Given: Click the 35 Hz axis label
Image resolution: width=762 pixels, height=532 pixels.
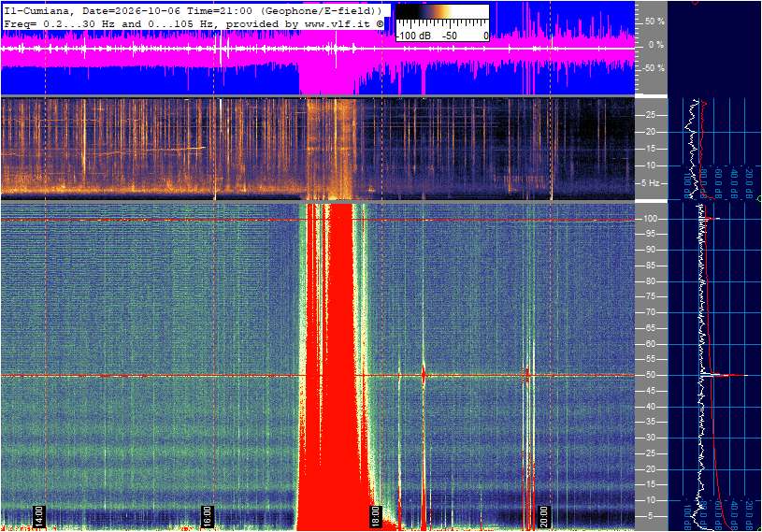Looking at the screenshot, I should click(650, 423).
